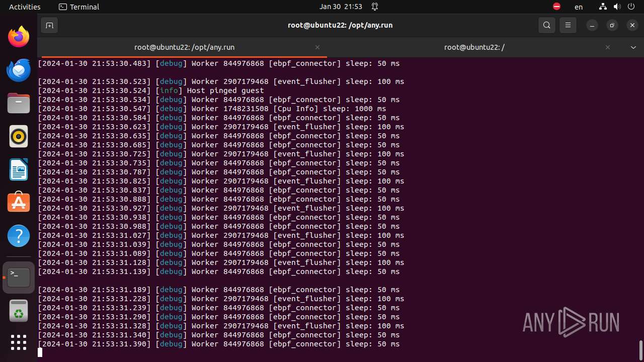Open the Trash icon in dock

coord(19,311)
